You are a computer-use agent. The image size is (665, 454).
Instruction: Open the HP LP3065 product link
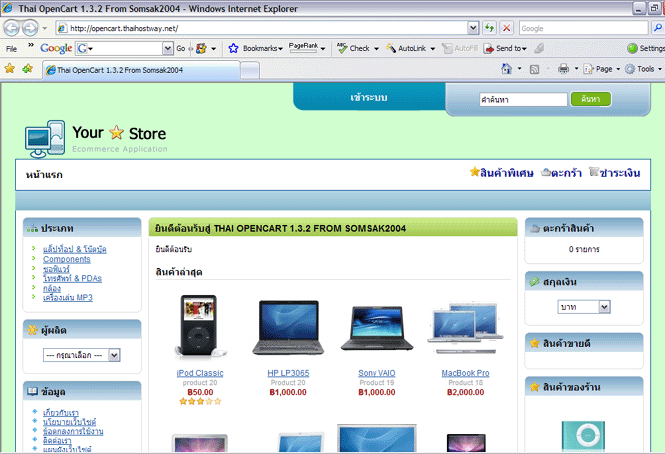(288, 373)
